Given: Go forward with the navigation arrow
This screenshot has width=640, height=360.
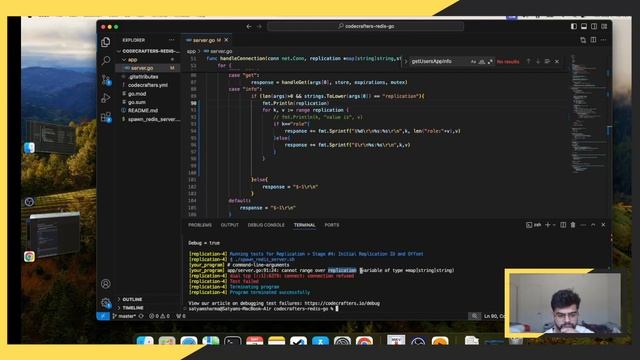Looking at the screenshot, I should 259,27.
